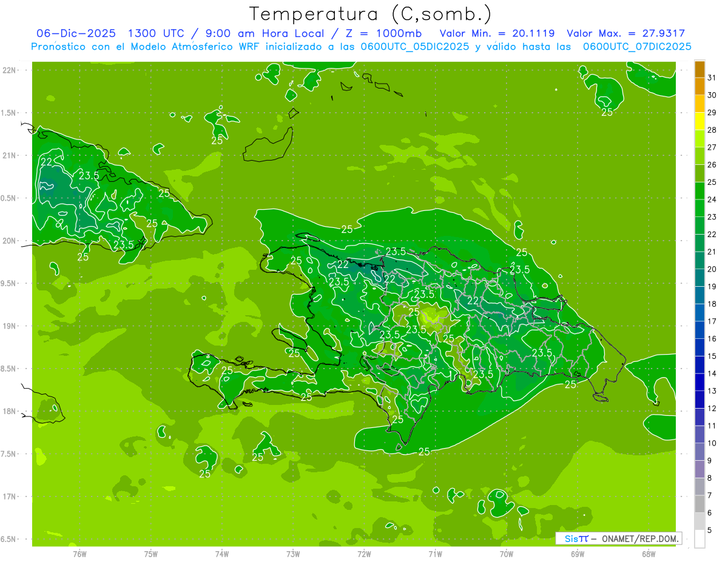Click the '68W' longitude axis label
Image resolution: width=728 pixels, height=562 pixels.
tap(649, 554)
